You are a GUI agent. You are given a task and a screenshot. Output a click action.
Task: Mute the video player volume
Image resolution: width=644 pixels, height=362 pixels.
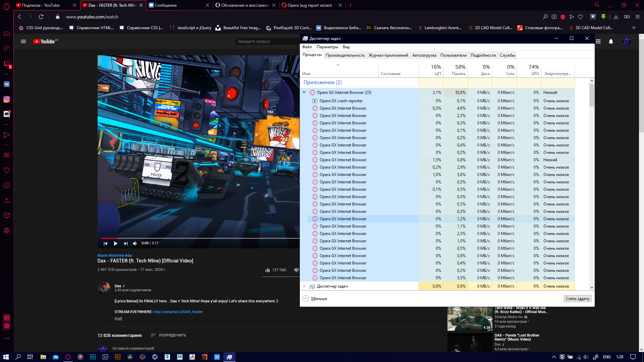tap(135, 243)
